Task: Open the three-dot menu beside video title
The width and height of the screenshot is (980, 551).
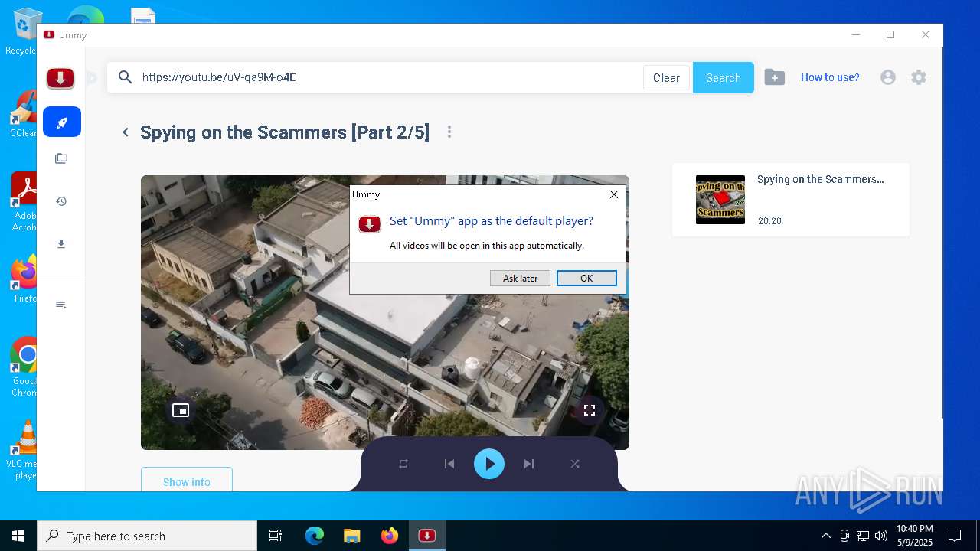Action: pyautogui.click(x=449, y=132)
